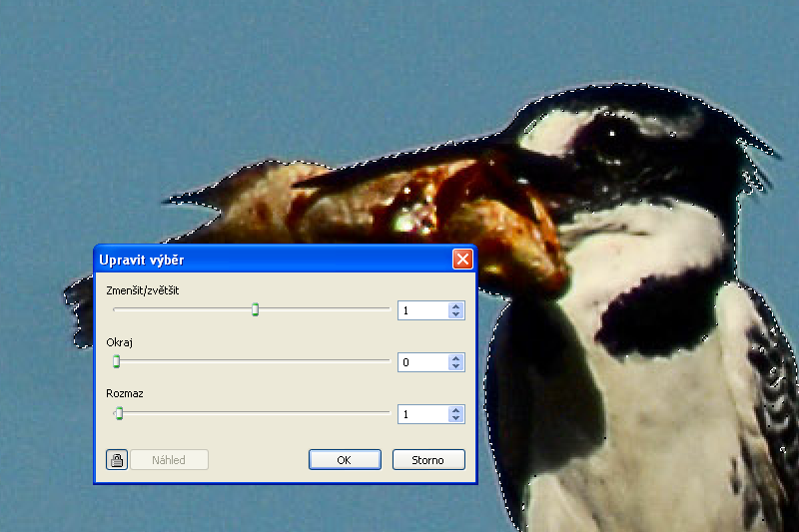The height and width of the screenshot is (532, 799).
Task: Focus the Zmenšit/zvětšit number field
Action: 422,310
